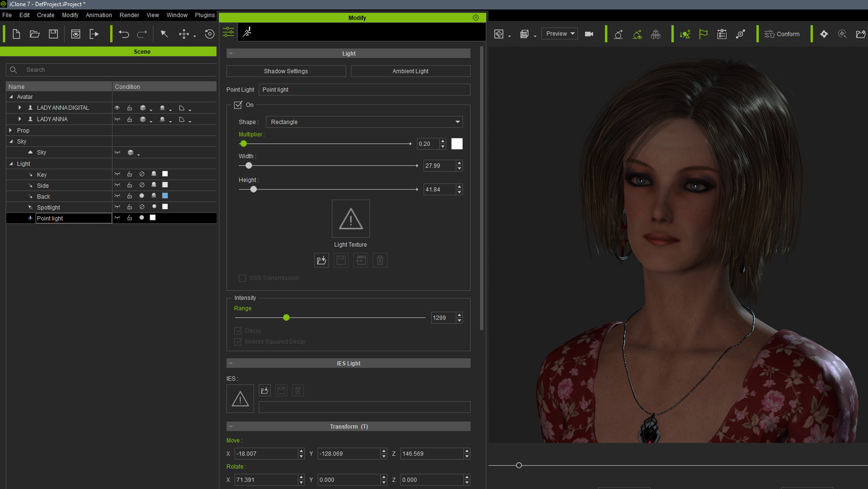Screen dimensions: 868x489
Task: Click the timeline playhead marker
Action: (519, 465)
